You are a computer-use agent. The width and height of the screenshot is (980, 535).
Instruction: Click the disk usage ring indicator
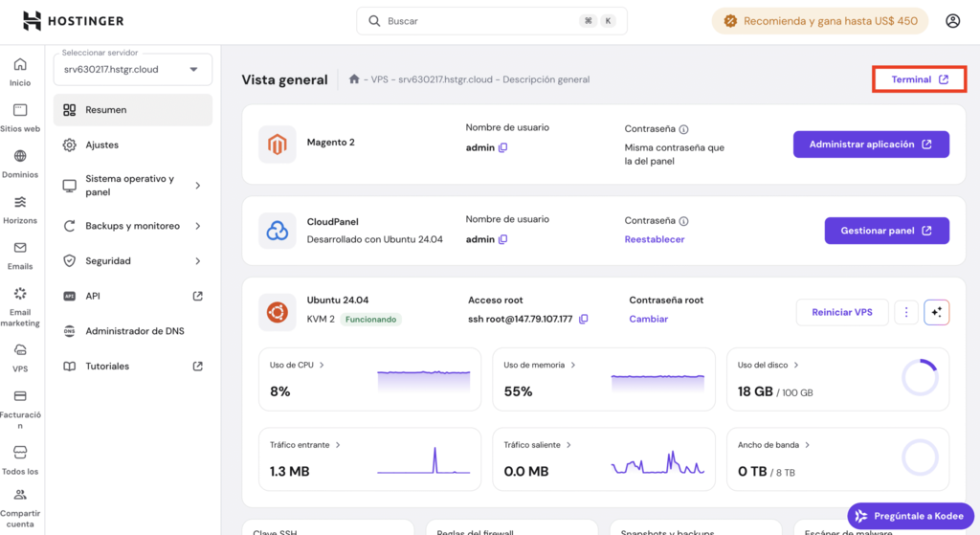tap(920, 377)
